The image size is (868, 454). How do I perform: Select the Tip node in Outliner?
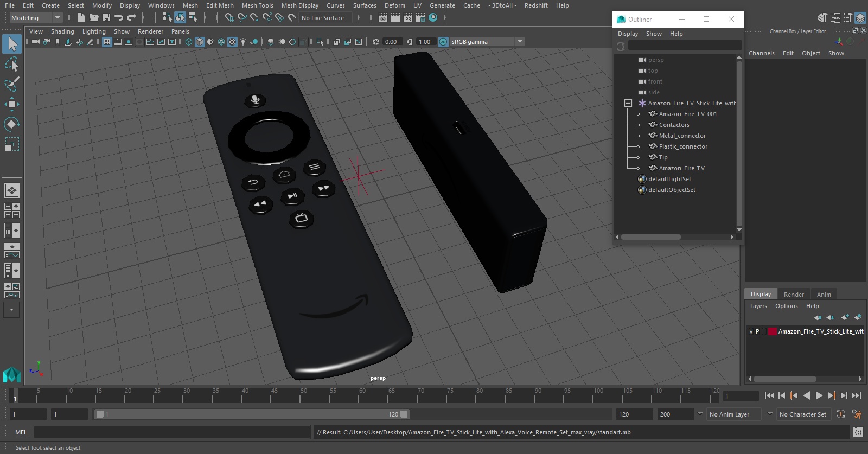[663, 157]
